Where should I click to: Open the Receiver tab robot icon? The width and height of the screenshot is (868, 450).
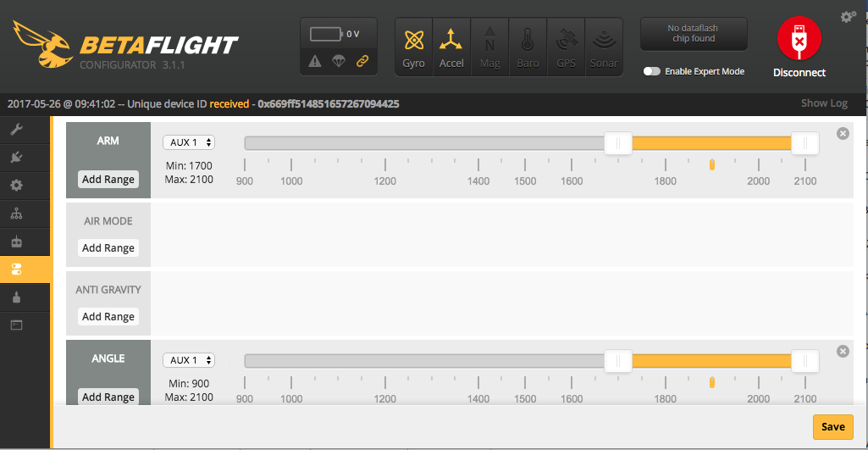[x=17, y=242]
